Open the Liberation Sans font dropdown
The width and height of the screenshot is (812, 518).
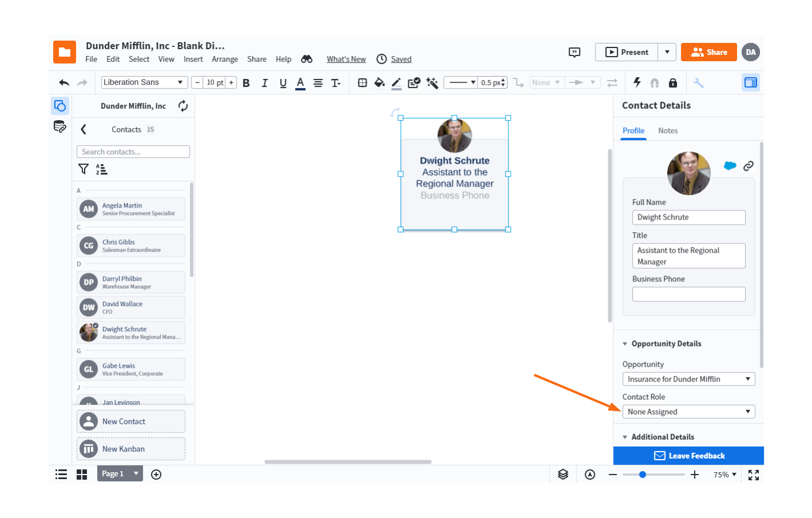[144, 82]
